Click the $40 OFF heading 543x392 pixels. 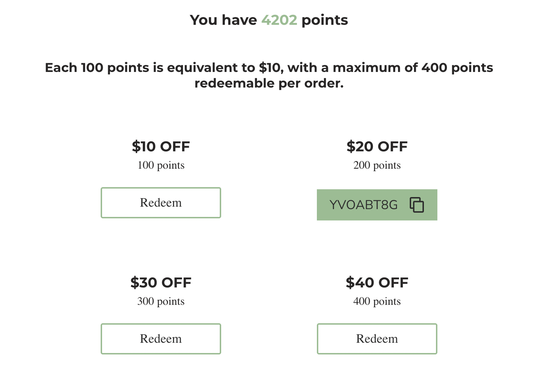click(377, 282)
